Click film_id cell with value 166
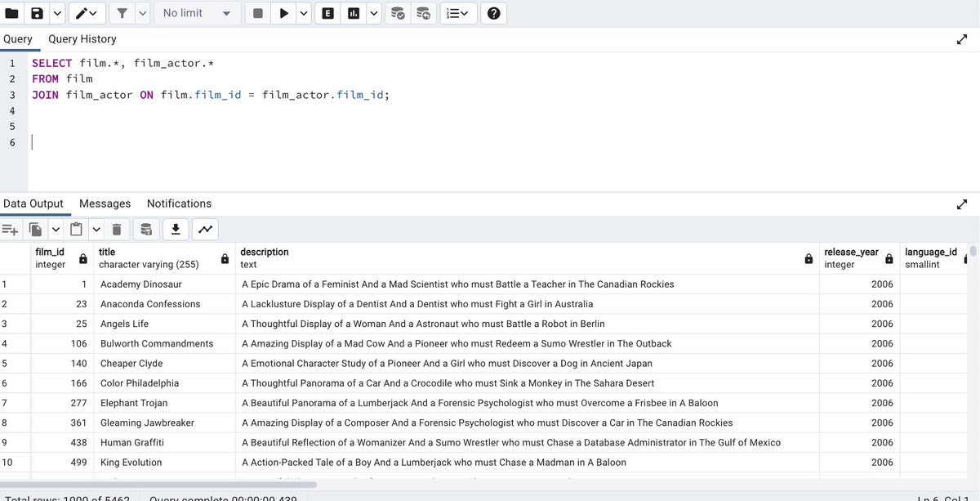Image resolution: width=980 pixels, height=501 pixels. 62,383
